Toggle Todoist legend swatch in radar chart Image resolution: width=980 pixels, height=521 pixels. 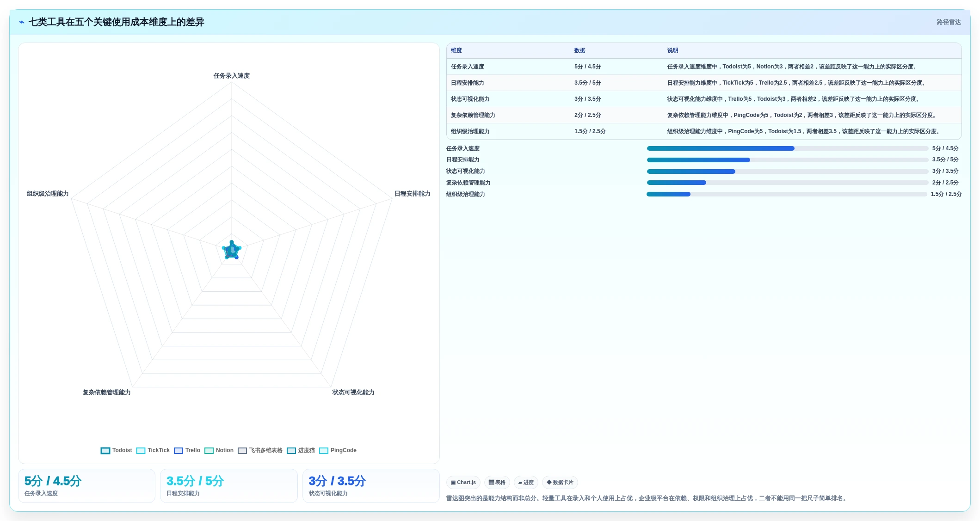105,451
